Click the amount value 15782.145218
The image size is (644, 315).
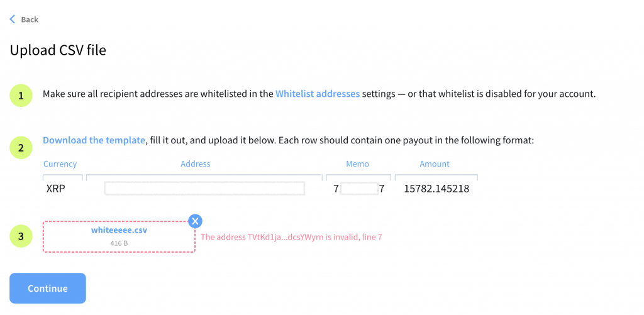[436, 189]
